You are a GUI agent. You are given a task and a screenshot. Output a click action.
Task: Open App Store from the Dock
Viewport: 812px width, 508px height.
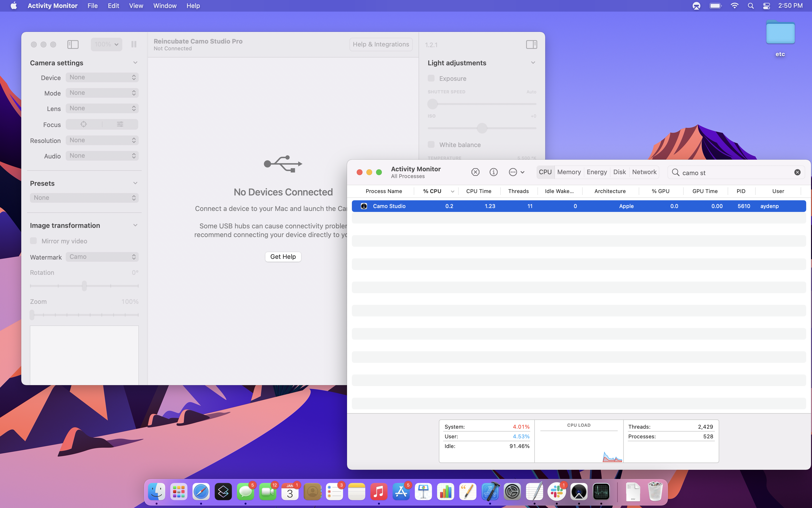pos(401,492)
